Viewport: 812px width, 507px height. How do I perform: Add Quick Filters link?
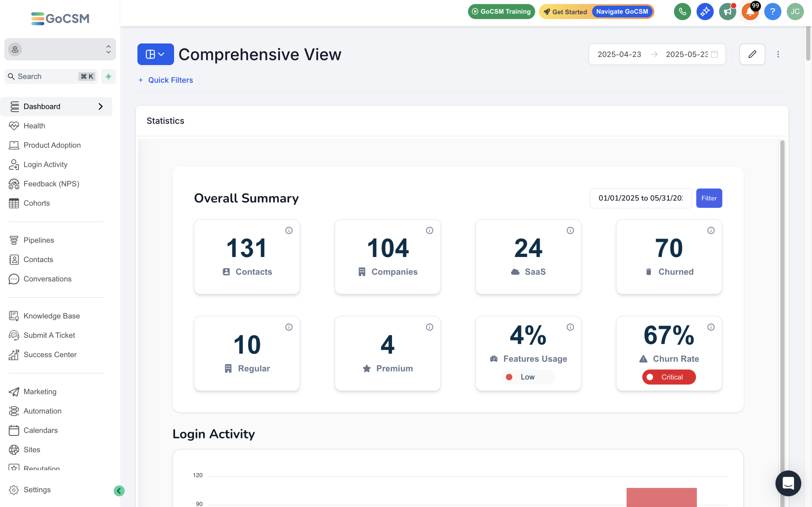pos(166,80)
